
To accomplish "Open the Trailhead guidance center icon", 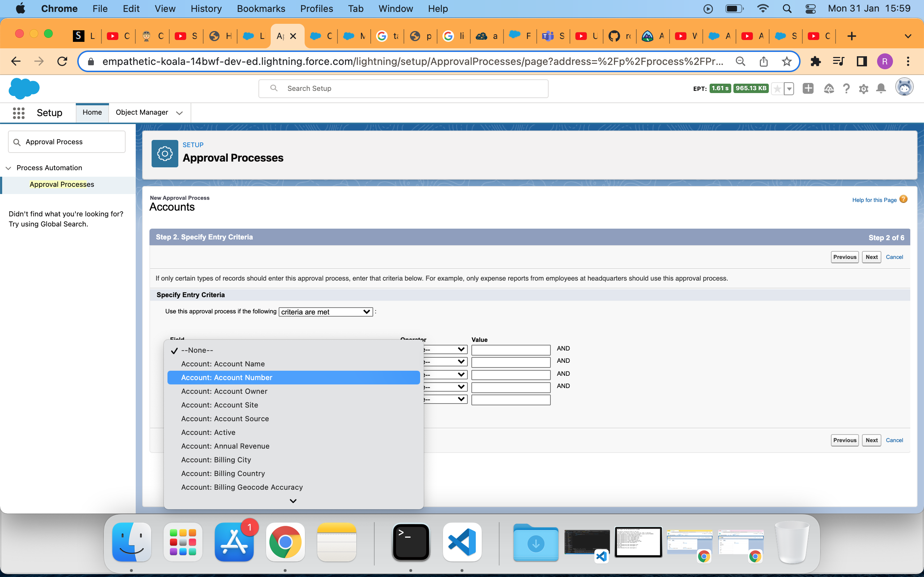I will [829, 89].
